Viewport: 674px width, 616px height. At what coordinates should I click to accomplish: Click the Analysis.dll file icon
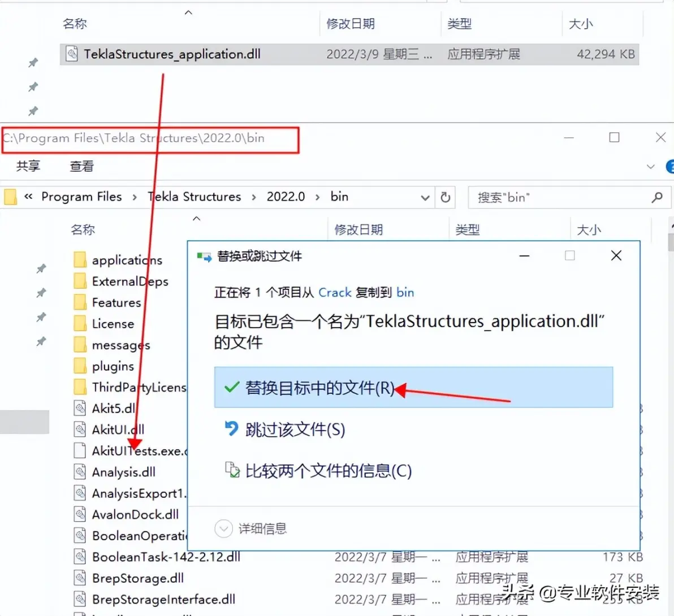click(x=80, y=472)
